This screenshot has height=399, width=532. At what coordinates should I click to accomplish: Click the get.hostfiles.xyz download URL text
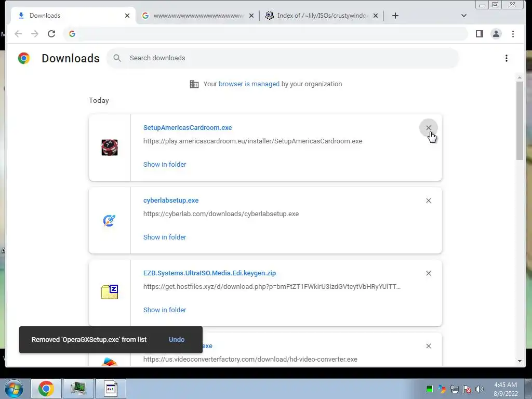click(272, 286)
